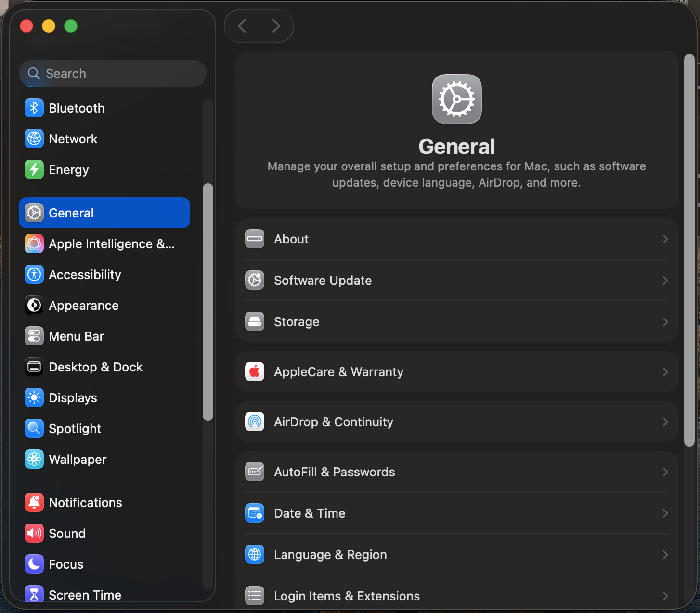Click the Login Items & Extensions chevron
The height and width of the screenshot is (613, 700).
tap(665, 596)
